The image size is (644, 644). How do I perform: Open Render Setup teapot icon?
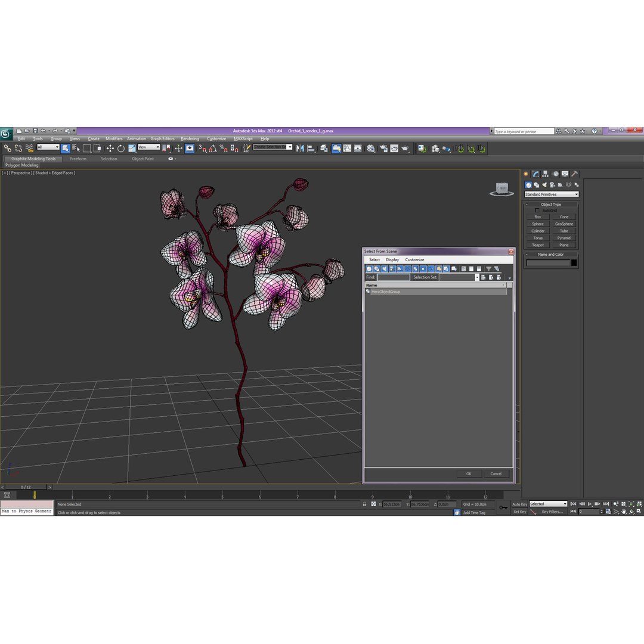pyautogui.click(x=383, y=148)
